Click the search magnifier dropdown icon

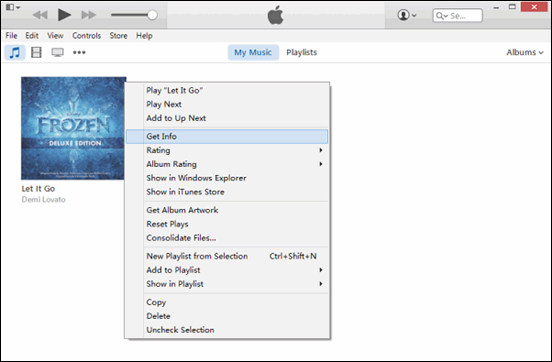(x=441, y=15)
